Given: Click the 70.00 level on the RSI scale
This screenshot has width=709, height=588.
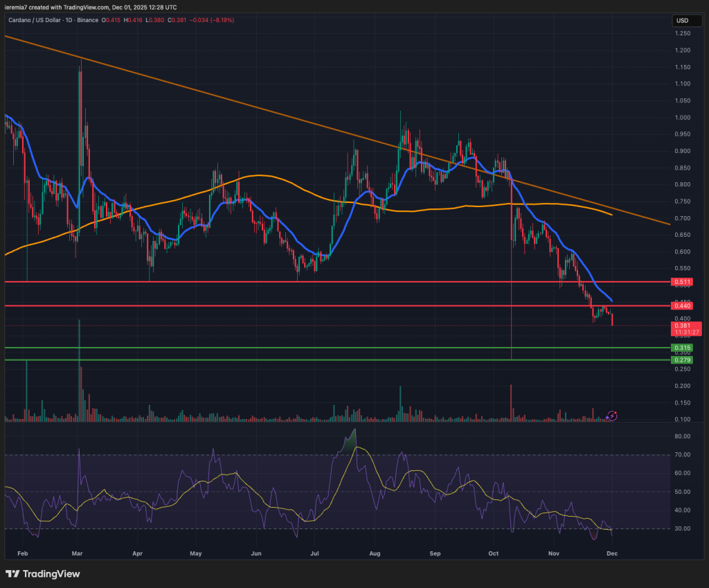Looking at the screenshot, I should pyautogui.click(x=682, y=455).
